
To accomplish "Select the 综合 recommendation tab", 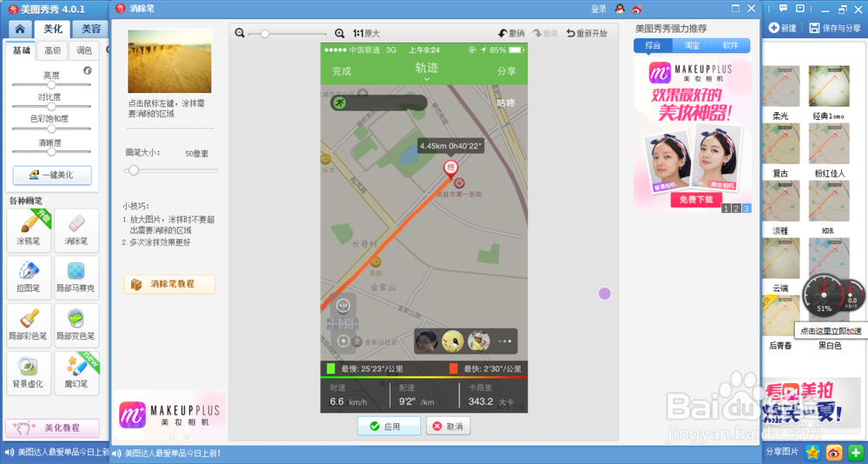I will [654, 45].
